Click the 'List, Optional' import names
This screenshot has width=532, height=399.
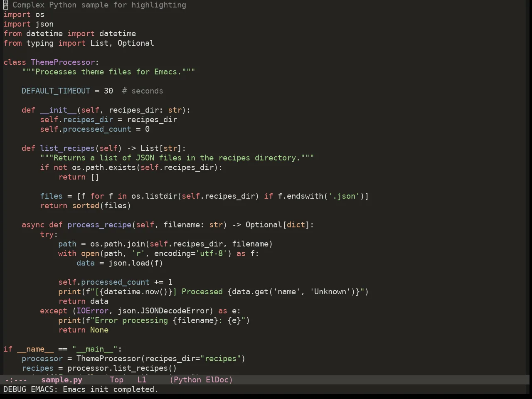122,43
